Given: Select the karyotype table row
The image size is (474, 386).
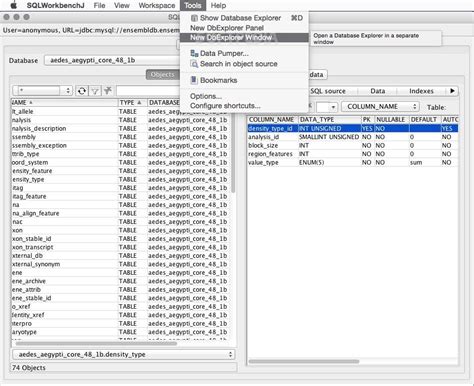Looking at the screenshot, I should coord(122,332).
